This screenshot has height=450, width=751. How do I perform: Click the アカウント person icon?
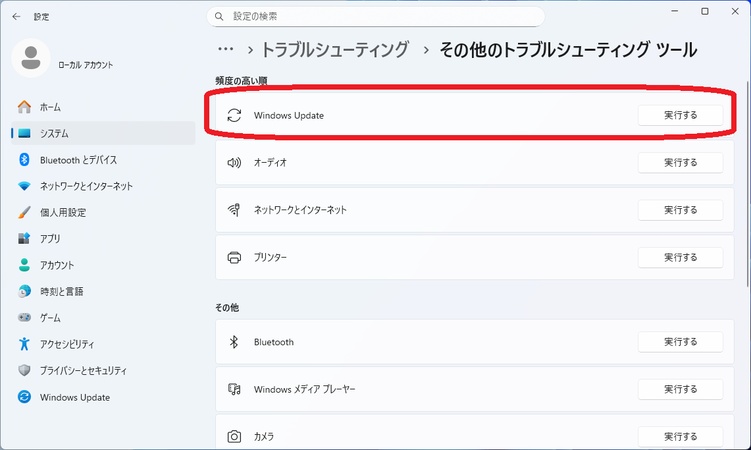point(24,265)
